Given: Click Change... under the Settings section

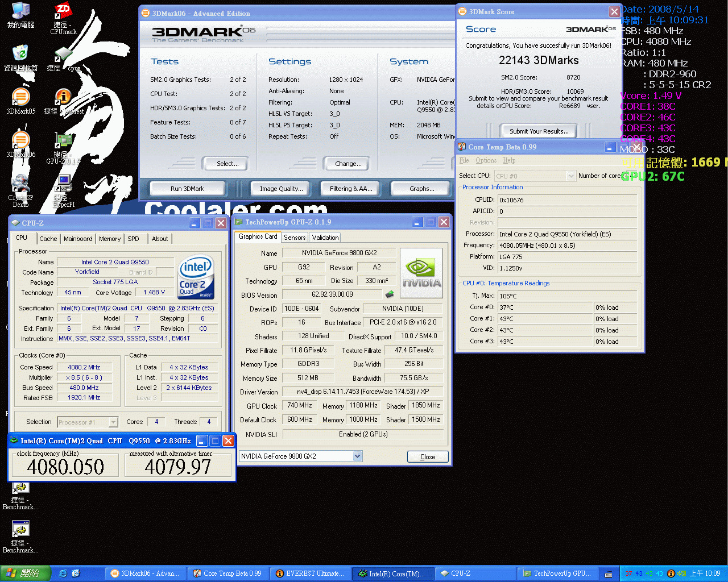Looking at the screenshot, I should 348,164.
